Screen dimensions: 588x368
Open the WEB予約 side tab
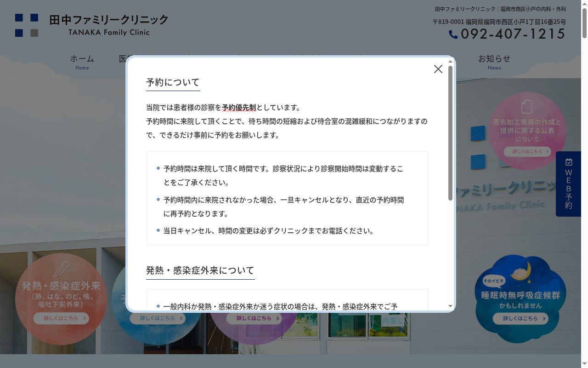[569, 184]
